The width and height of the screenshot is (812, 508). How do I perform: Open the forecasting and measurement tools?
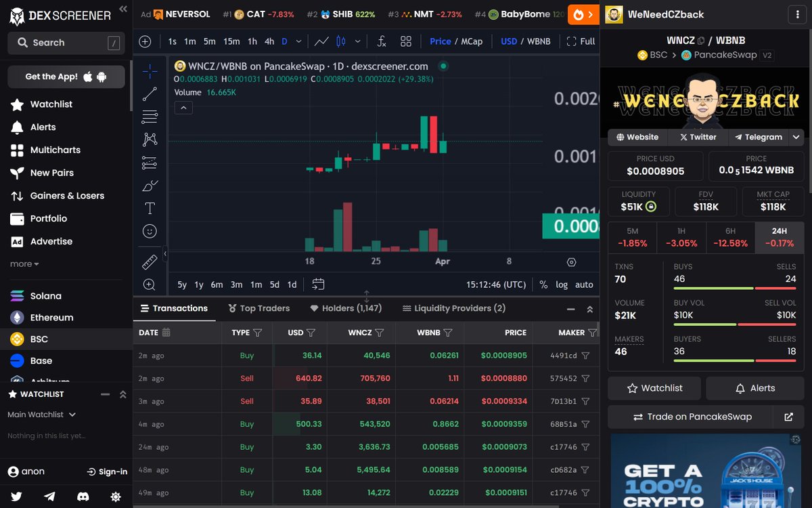tap(150, 163)
